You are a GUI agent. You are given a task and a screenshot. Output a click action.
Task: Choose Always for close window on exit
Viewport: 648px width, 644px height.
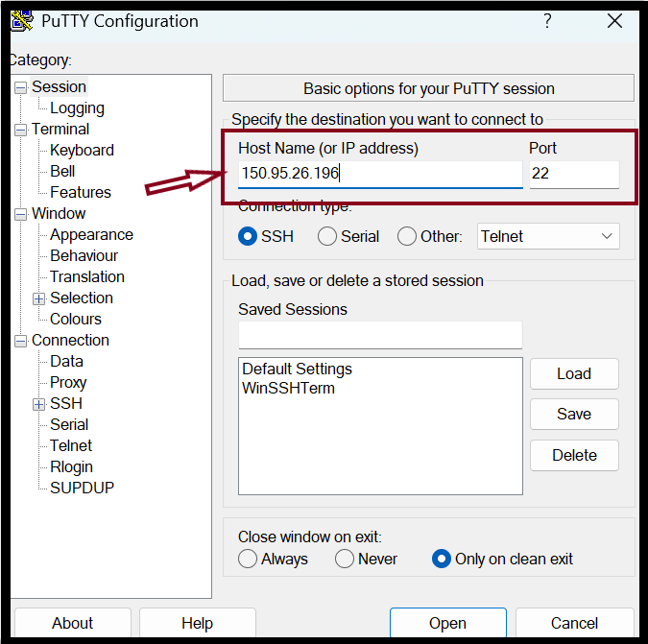(248, 559)
